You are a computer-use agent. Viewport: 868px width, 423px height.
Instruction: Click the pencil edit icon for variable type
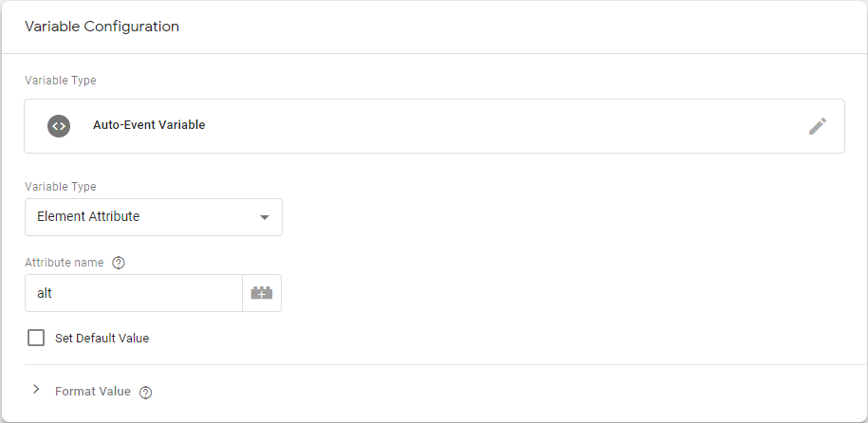(x=818, y=126)
